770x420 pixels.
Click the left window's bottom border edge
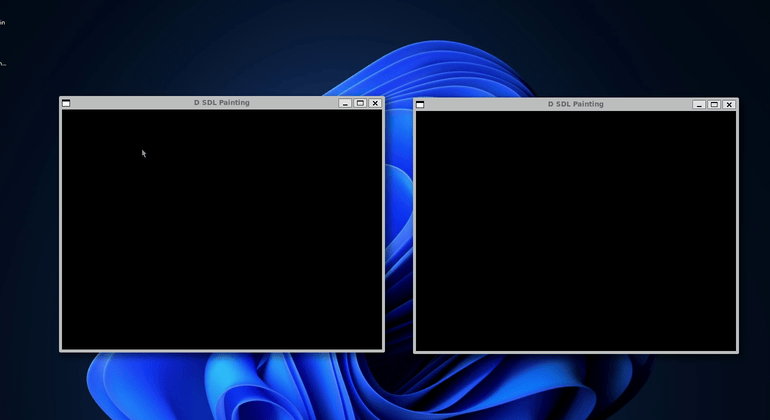(x=221, y=350)
